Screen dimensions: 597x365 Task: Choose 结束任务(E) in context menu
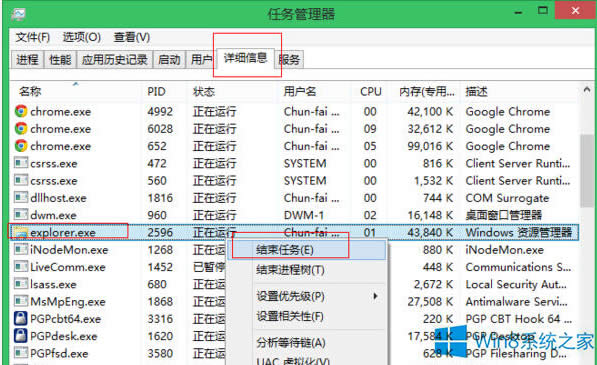[307, 250]
